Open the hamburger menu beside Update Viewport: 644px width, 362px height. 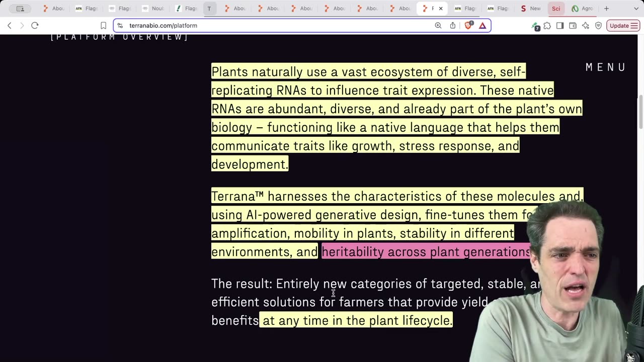coord(634,26)
